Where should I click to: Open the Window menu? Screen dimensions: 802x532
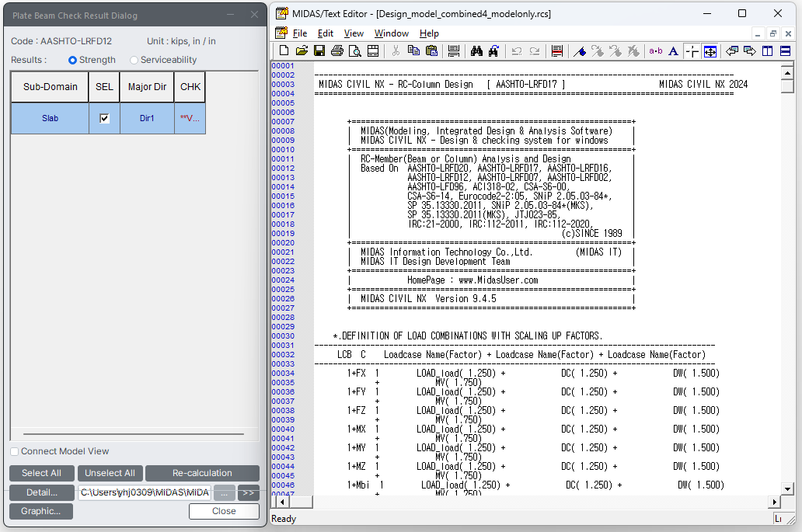tap(391, 33)
